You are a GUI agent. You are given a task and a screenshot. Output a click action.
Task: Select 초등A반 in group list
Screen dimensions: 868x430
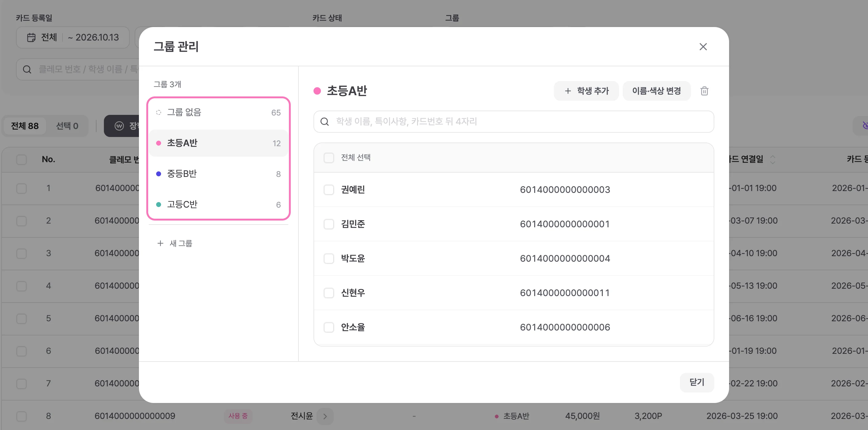[218, 143]
